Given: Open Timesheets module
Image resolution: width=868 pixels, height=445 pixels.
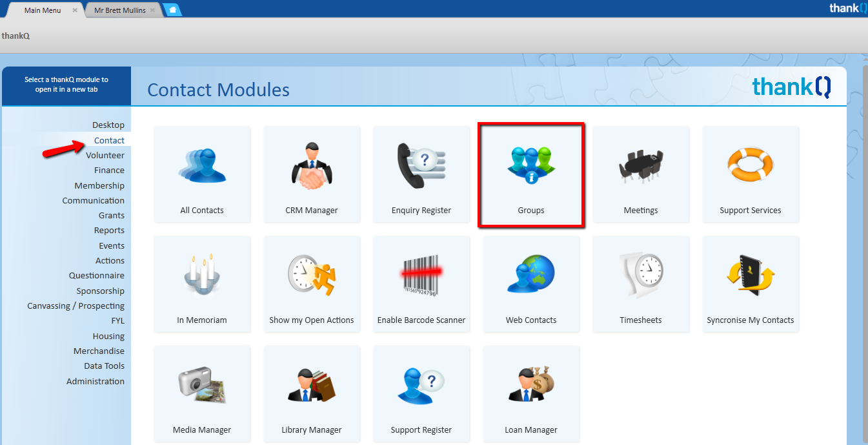Looking at the screenshot, I should pyautogui.click(x=641, y=283).
